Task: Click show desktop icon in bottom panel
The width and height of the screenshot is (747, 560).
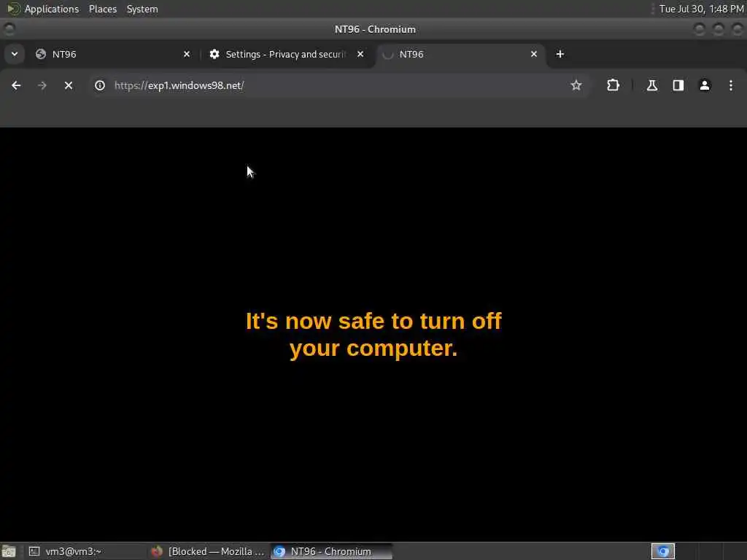Action: point(9,551)
